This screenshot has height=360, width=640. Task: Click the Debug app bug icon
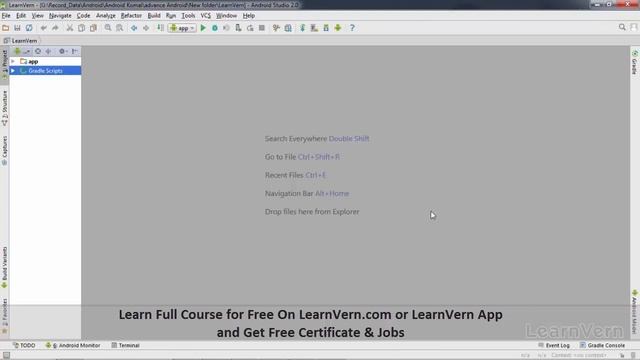coord(215,28)
